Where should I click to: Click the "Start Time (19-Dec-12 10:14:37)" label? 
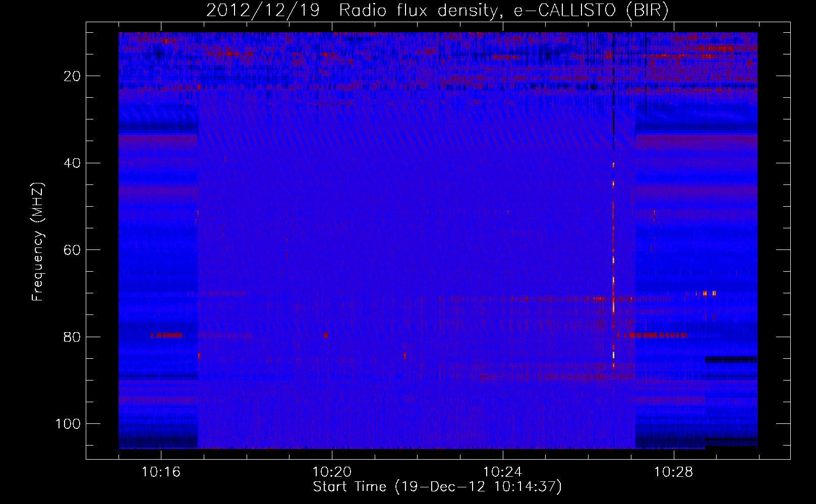click(437, 487)
